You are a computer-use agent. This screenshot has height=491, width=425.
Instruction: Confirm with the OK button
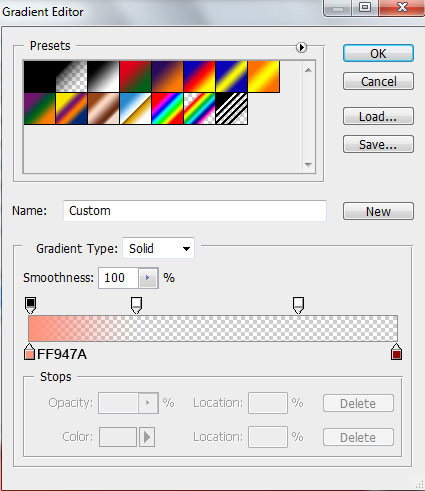[378, 53]
